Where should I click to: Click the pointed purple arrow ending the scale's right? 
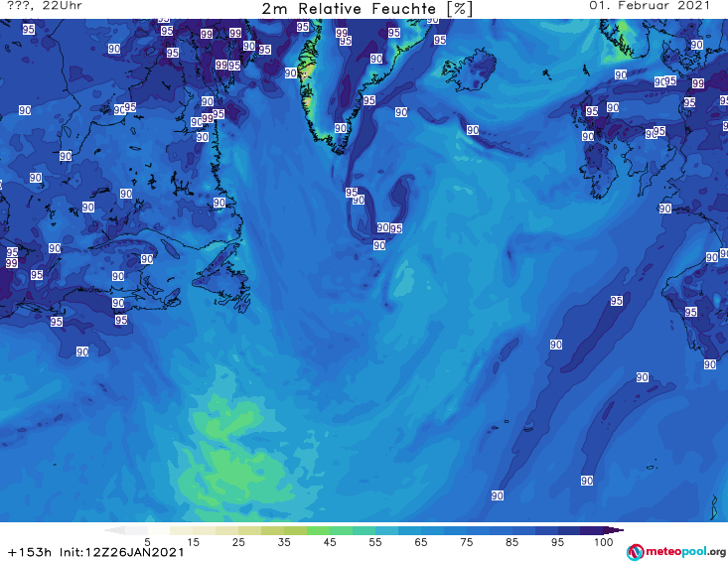(x=614, y=530)
